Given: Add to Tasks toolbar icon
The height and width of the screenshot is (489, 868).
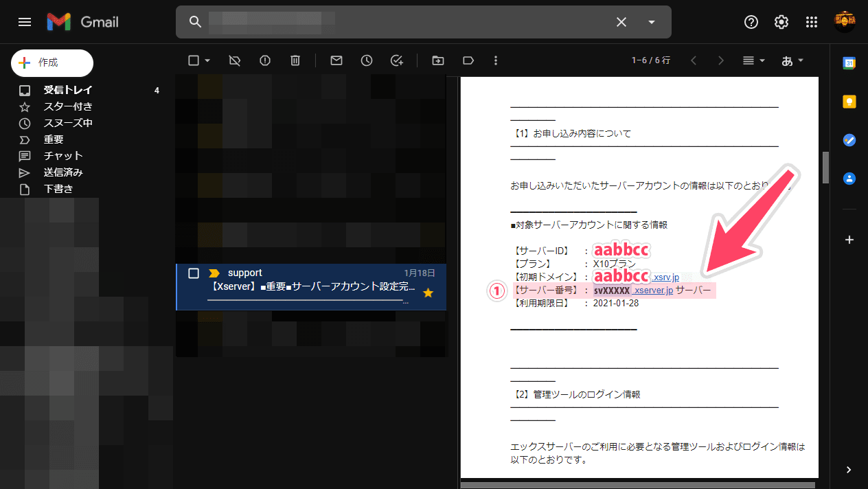Looking at the screenshot, I should [397, 60].
